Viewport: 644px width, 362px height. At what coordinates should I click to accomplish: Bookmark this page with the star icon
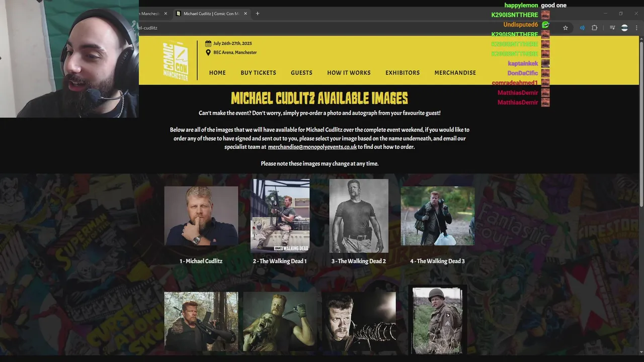566,28
